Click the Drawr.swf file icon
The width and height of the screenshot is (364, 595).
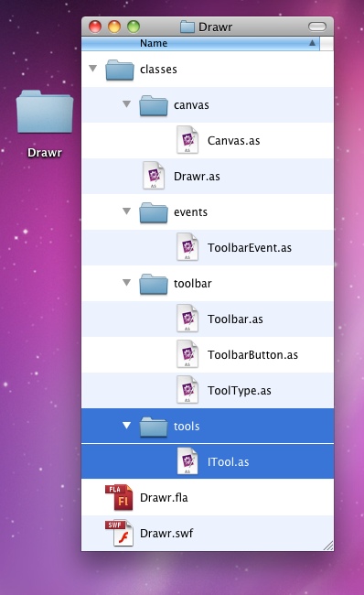click(119, 533)
